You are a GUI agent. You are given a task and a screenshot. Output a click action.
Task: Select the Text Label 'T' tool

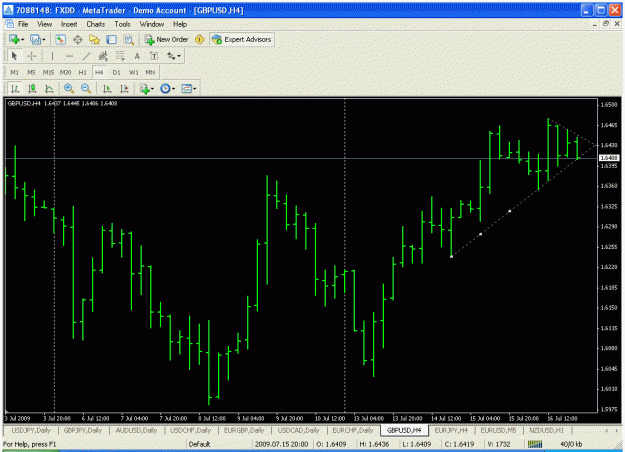(154, 56)
